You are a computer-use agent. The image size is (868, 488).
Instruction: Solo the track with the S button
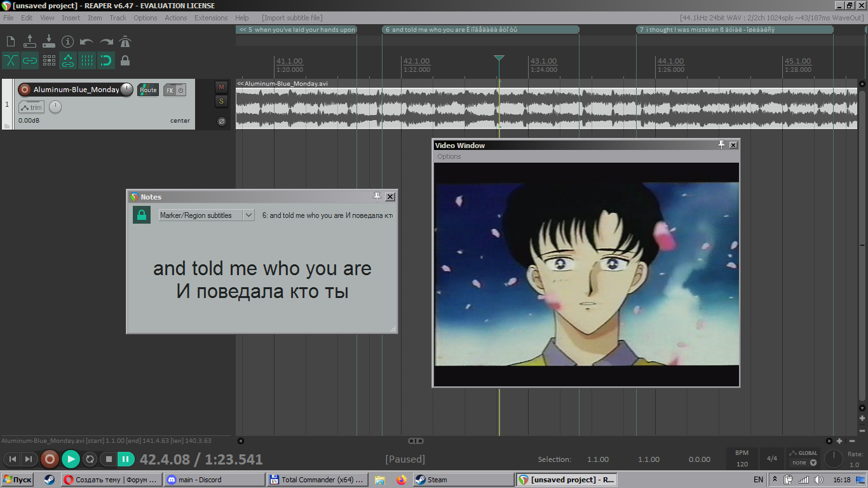[221, 101]
